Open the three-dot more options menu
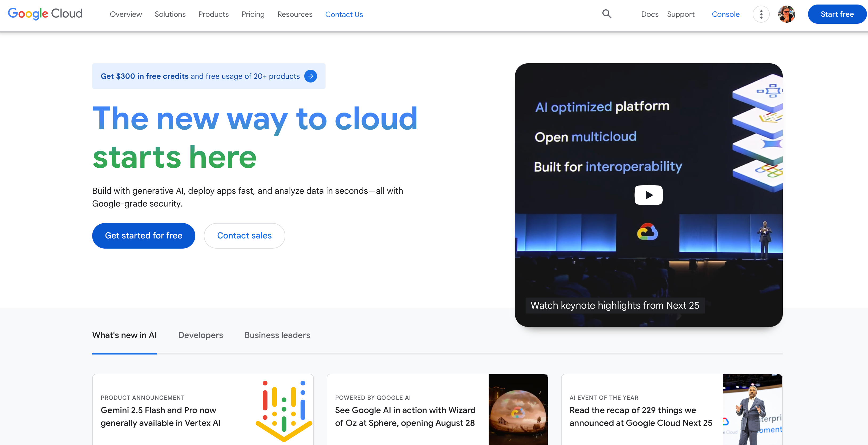Viewport: 868px width, 445px height. point(761,14)
